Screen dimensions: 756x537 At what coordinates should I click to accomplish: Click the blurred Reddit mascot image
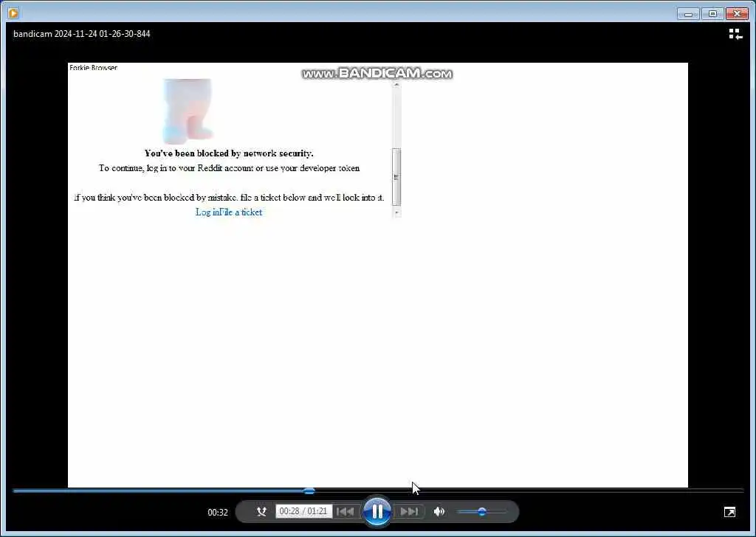click(188, 111)
